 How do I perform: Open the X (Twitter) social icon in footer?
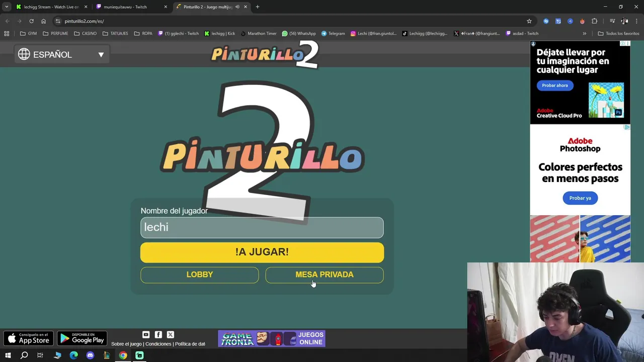[x=171, y=335]
